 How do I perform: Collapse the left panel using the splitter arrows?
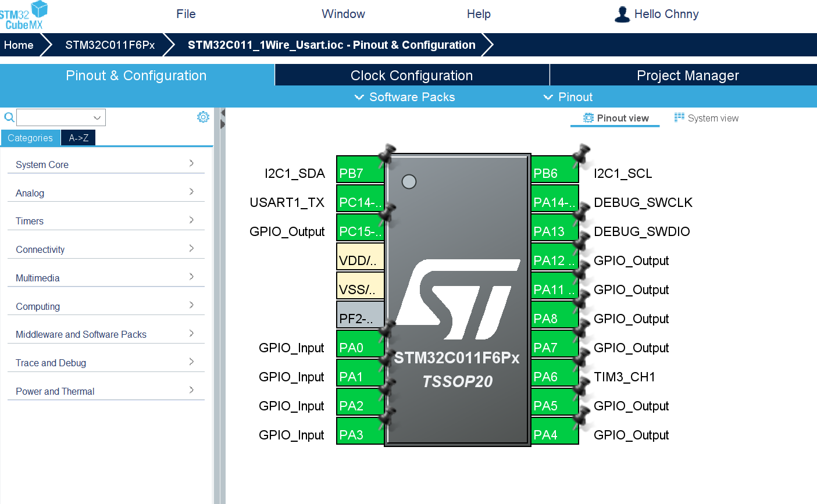pos(223,118)
